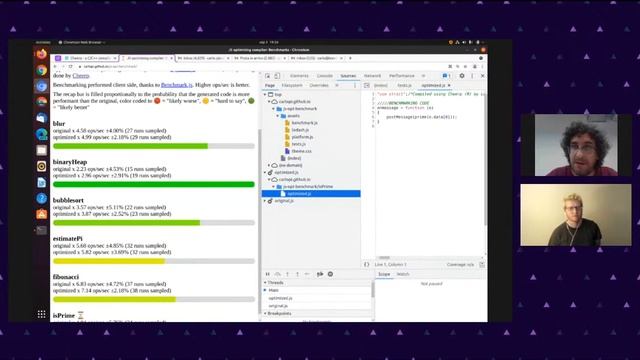Toggle deactivate breakpoints icon
Screen dimensions: 640x360
click(320, 274)
